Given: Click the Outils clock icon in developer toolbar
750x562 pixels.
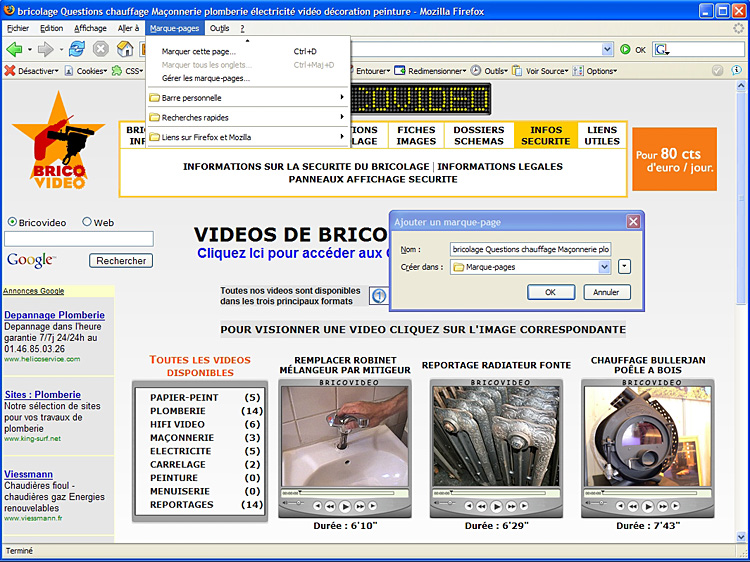Looking at the screenshot, I should [x=475, y=71].
